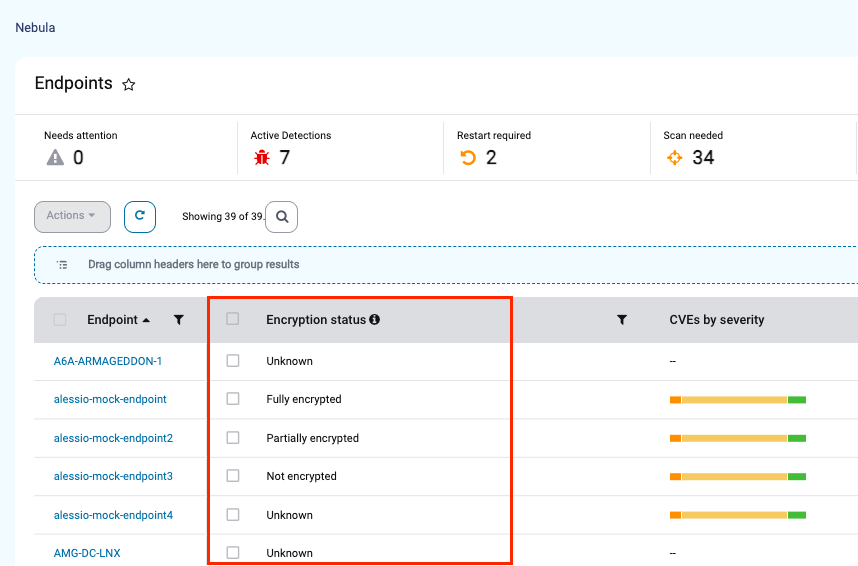Open the Actions dropdown

pos(72,217)
